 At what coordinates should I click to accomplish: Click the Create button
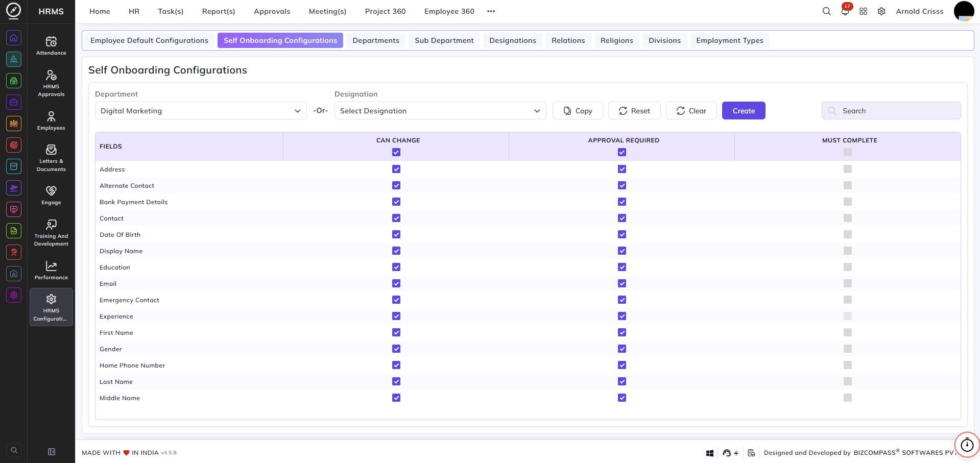click(744, 111)
